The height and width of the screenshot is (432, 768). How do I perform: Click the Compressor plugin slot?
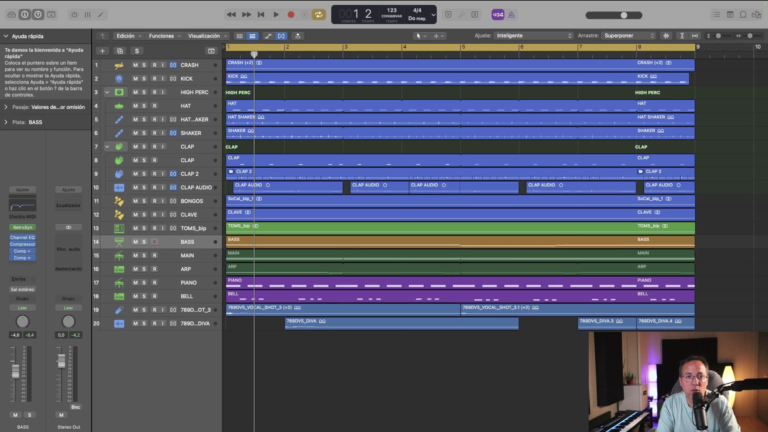(23, 244)
